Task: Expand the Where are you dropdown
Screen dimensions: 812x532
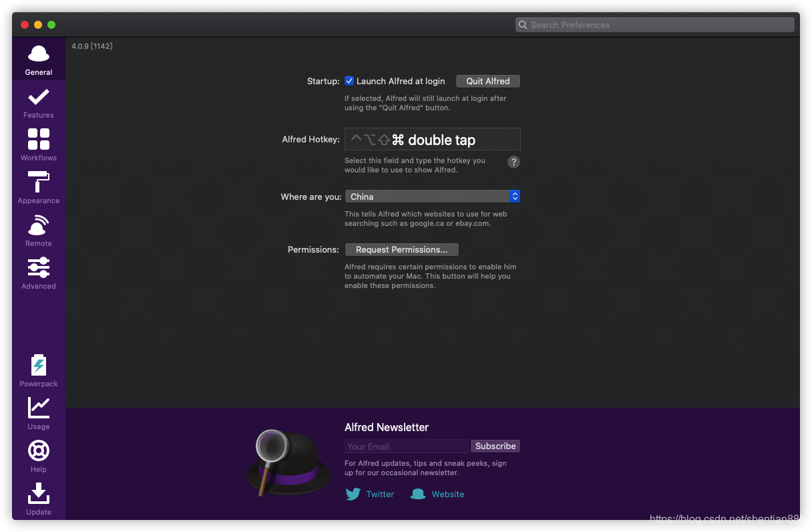Action: point(432,196)
